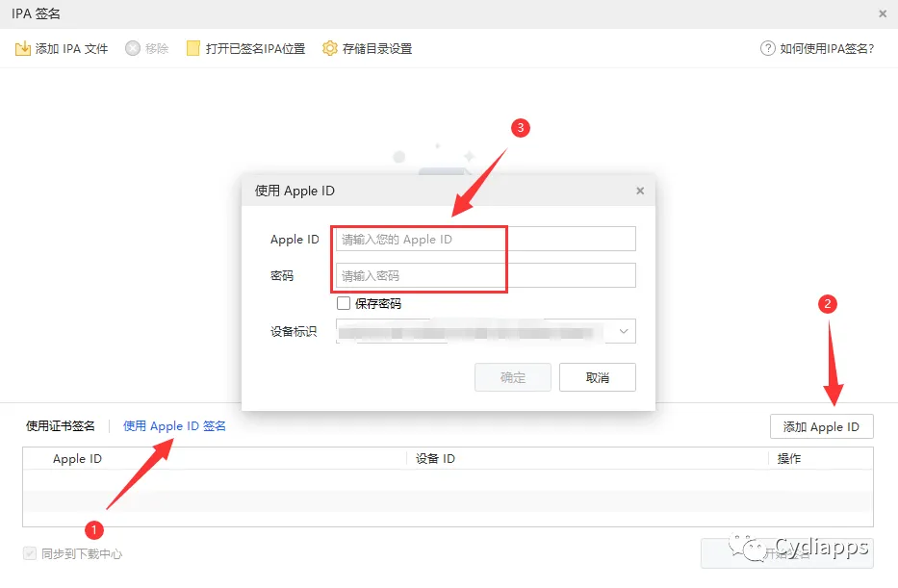Viewport: 898px width, 588px height.
Task: Click the 操作 column header
Action: [x=789, y=459]
